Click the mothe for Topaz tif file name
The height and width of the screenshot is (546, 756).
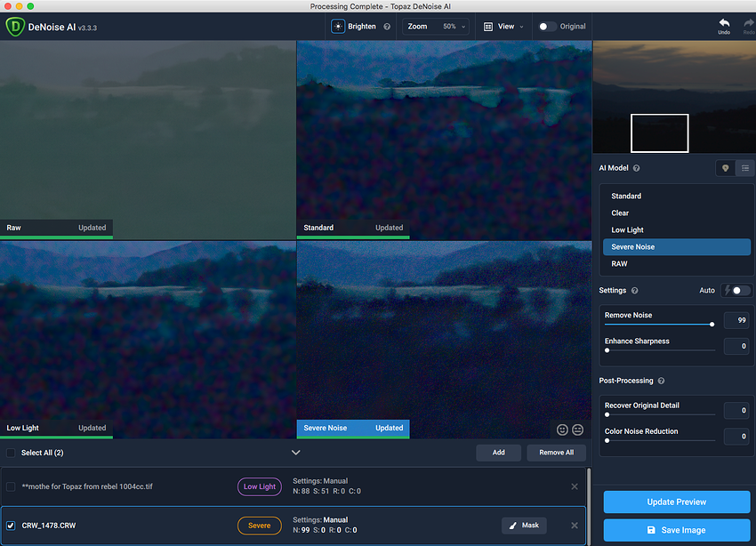pos(87,486)
